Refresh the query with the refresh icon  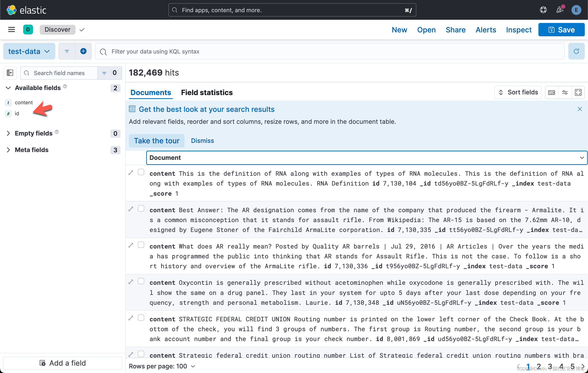576,51
